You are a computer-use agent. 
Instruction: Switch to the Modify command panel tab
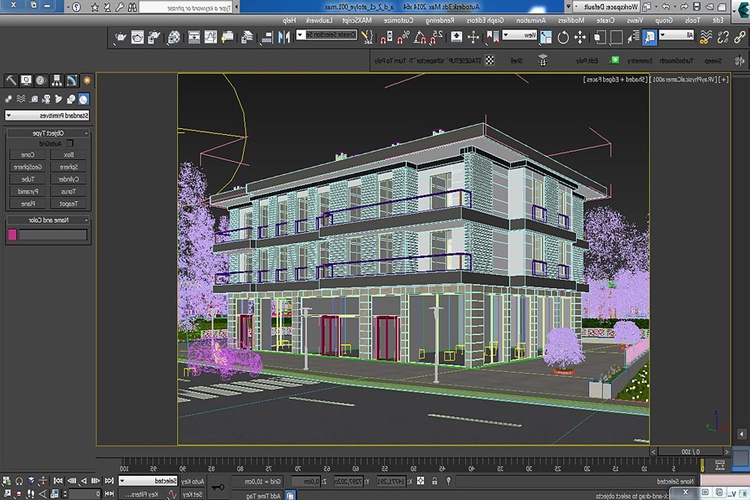point(72,80)
